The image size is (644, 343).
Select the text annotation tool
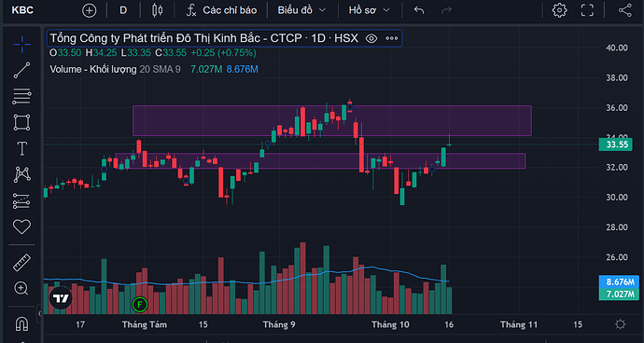21,148
